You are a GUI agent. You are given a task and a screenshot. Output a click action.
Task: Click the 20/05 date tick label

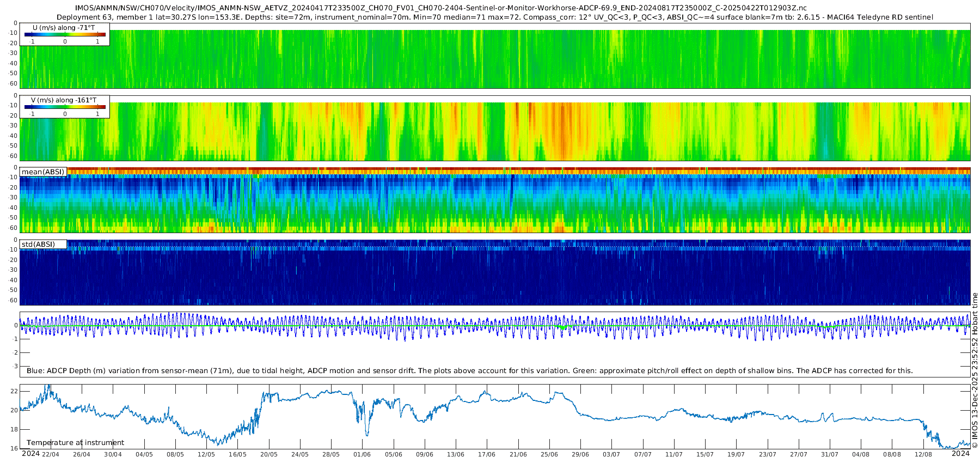269,454
